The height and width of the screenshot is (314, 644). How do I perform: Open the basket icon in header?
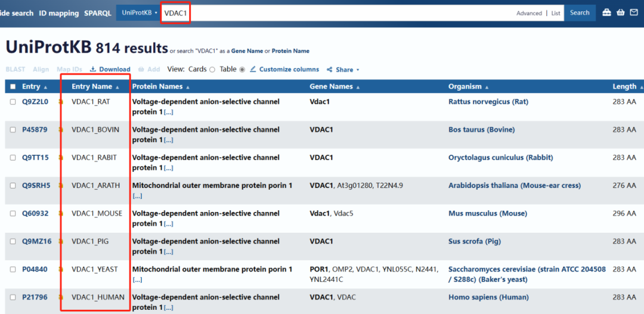[621, 13]
